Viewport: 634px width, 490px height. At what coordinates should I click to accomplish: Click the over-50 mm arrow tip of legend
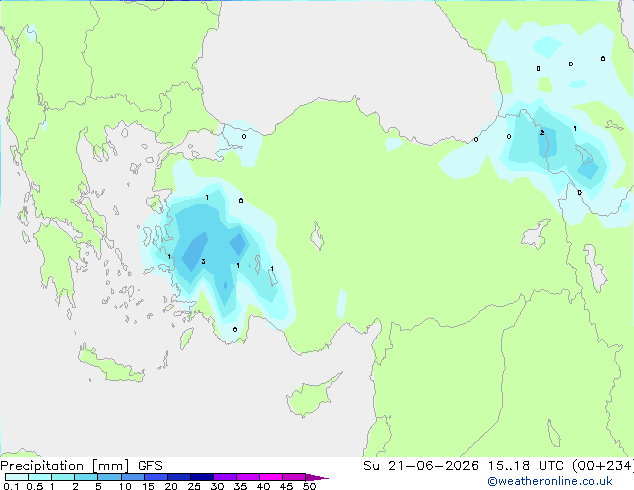pos(317,477)
